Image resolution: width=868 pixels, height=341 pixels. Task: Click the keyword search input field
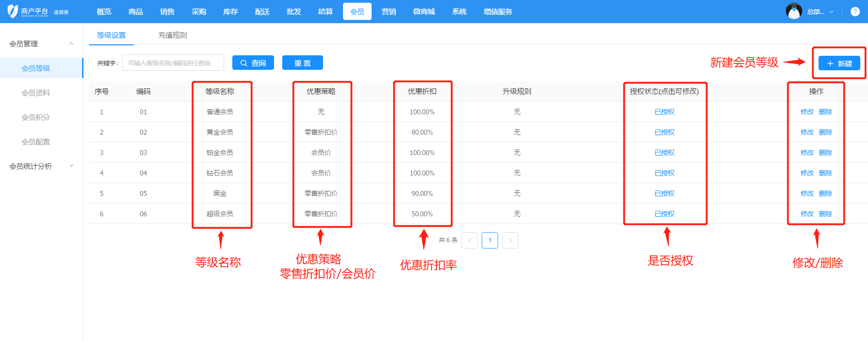[x=173, y=63]
